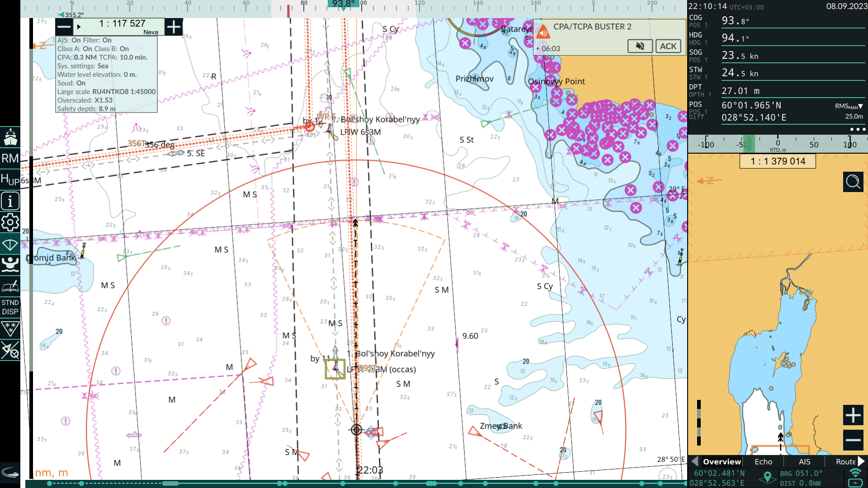The height and width of the screenshot is (488, 868).
Task: Click highlighted buoy near 'by 11' on chart
Action: 335,369
